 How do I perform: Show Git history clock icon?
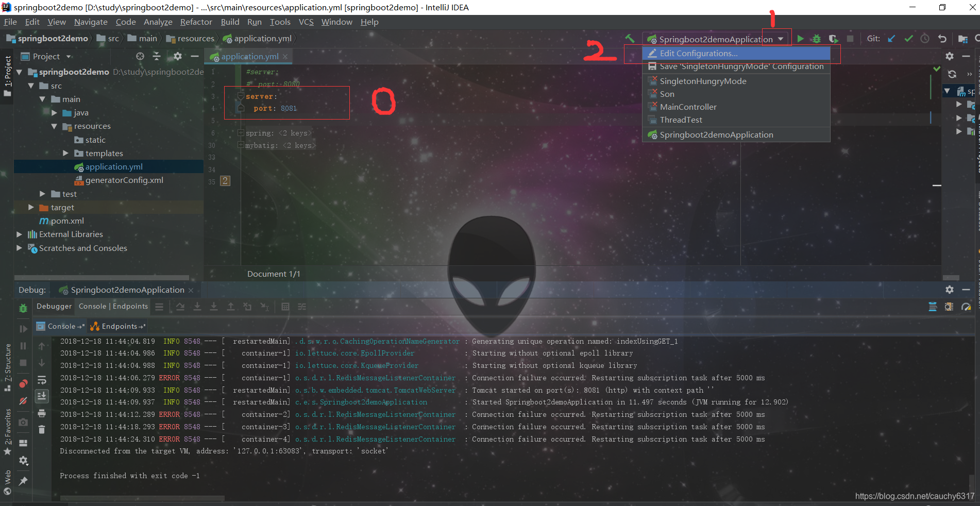tap(925, 39)
